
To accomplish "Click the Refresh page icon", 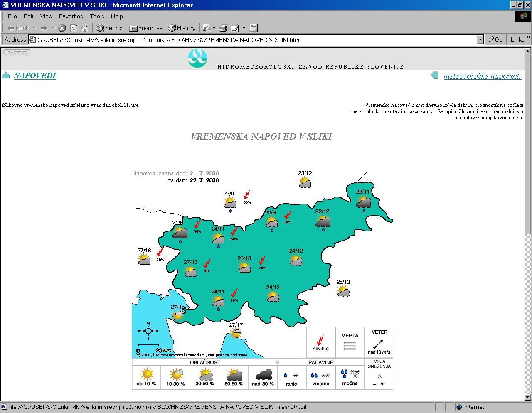I will [x=74, y=28].
